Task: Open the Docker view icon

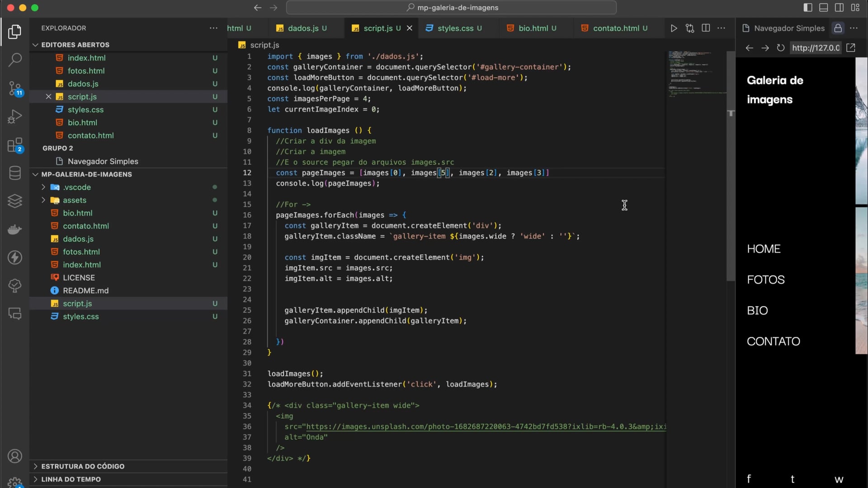Action: point(15,230)
